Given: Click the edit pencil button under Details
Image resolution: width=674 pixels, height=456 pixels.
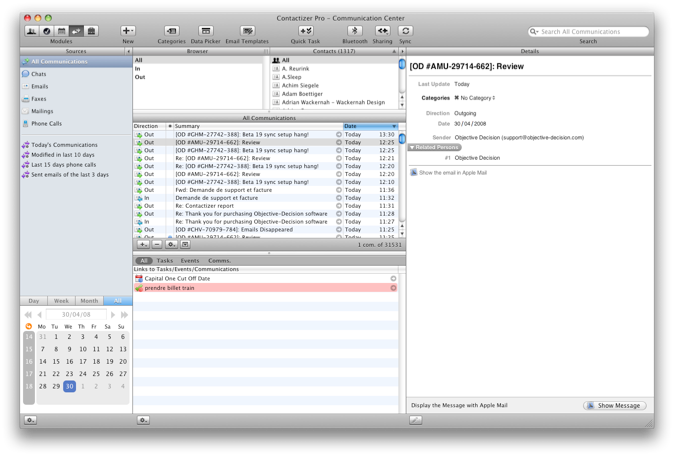Looking at the screenshot, I should (415, 420).
